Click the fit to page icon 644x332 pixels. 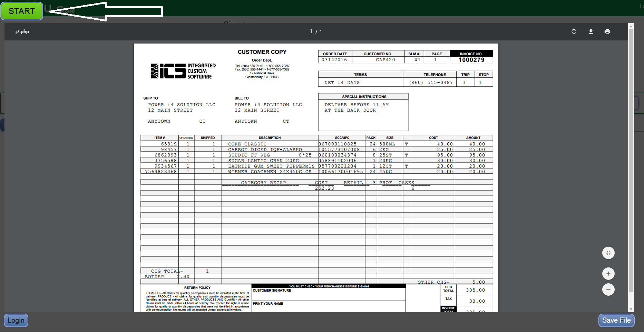point(608,253)
